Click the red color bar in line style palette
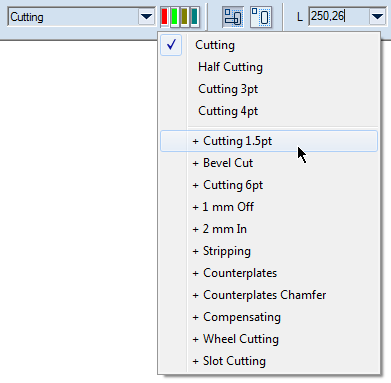 (164, 17)
